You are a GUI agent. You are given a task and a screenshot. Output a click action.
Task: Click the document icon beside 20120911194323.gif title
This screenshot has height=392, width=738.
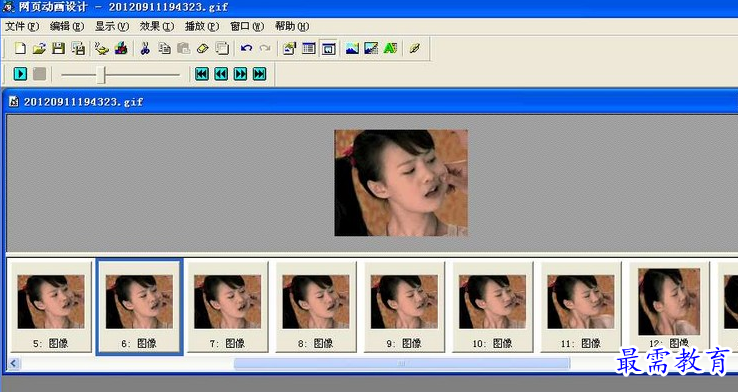[14, 102]
